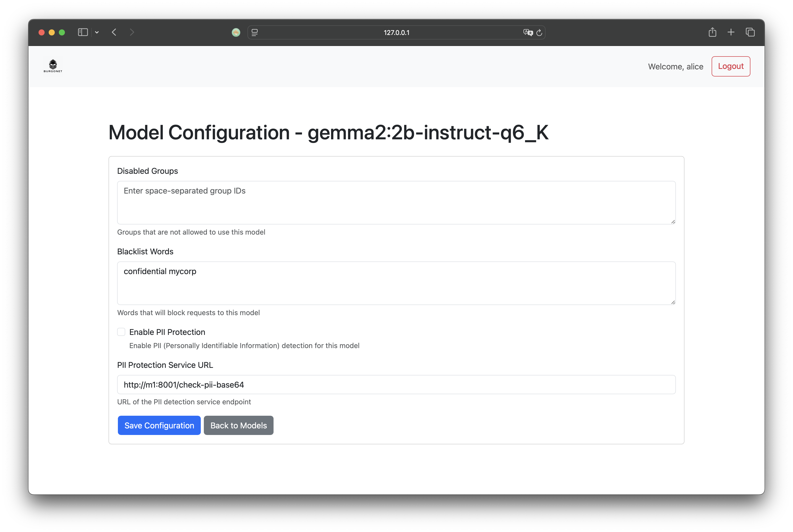Show tab overview icon
The width and height of the screenshot is (793, 532).
[x=750, y=32]
